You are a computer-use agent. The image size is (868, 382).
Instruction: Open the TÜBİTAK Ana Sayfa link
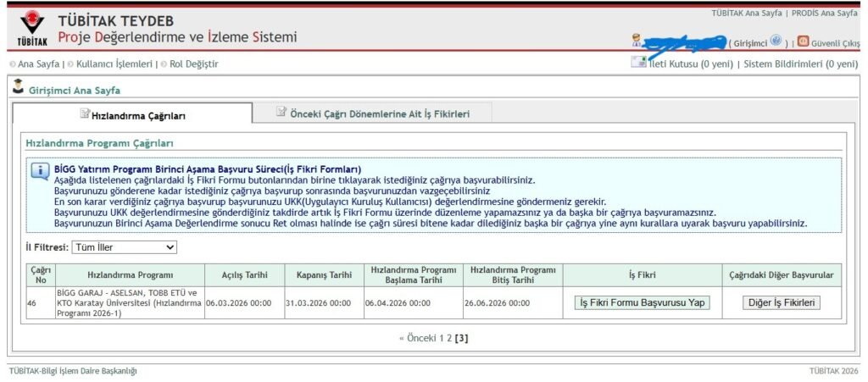pyautogui.click(x=746, y=13)
